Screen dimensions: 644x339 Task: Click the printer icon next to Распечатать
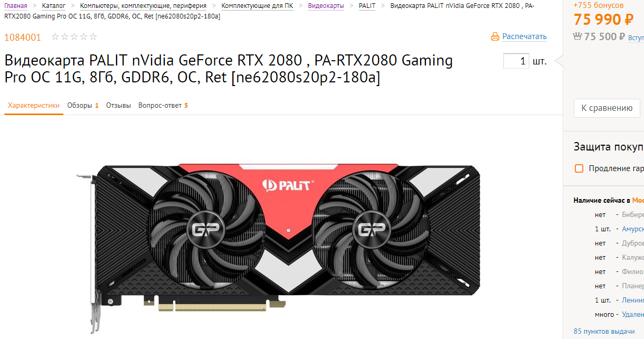click(x=495, y=36)
